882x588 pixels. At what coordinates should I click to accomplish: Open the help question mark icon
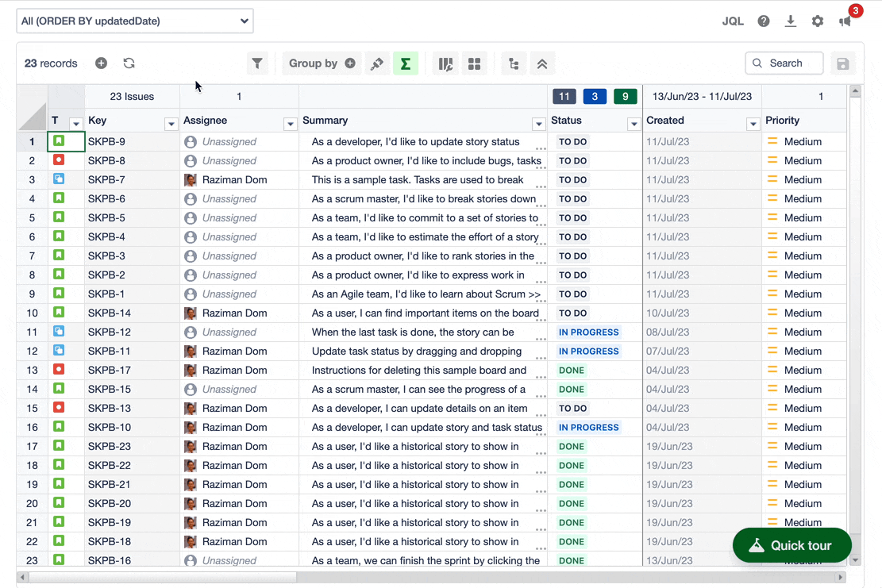click(763, 21)
